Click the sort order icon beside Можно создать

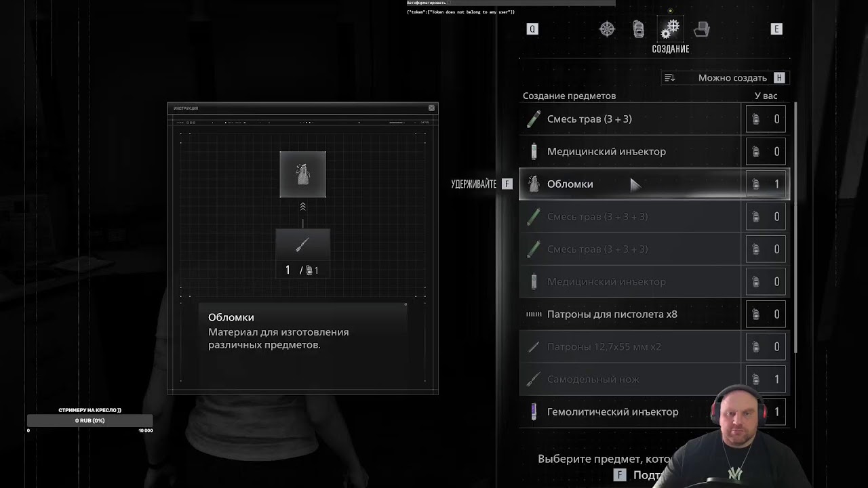[670, 78]
